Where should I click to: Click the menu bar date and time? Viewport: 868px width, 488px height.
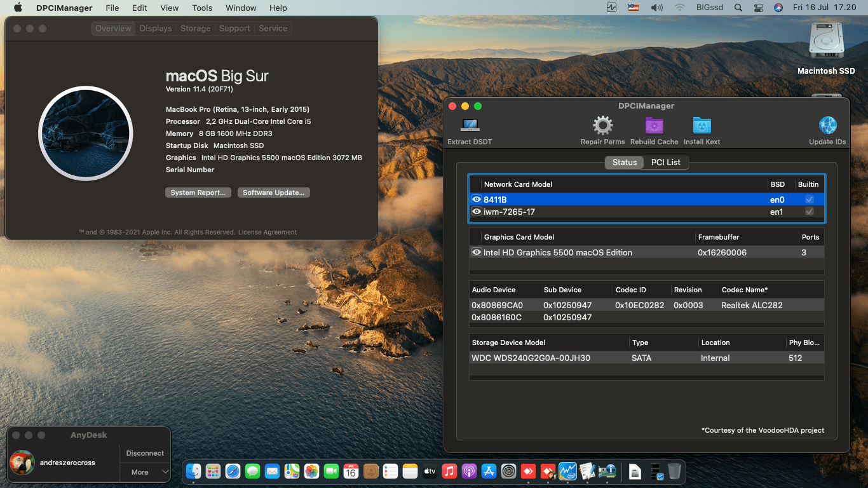[825, 8]
